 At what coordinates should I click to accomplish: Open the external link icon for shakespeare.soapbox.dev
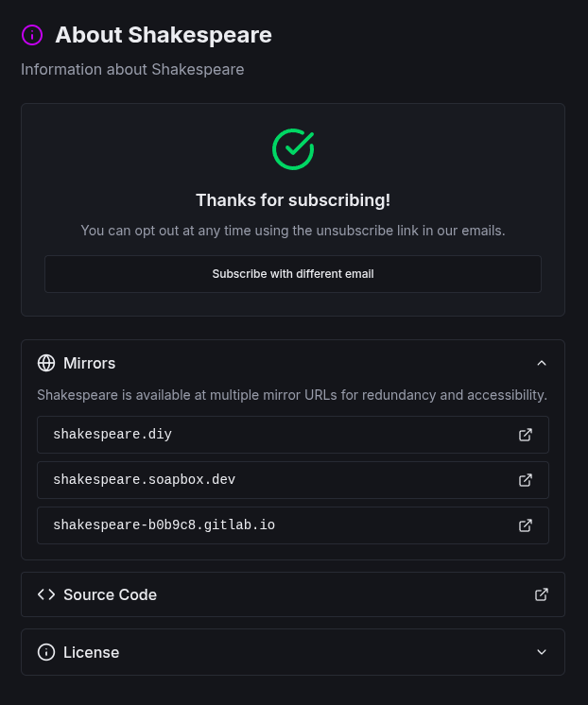point(526,480)
